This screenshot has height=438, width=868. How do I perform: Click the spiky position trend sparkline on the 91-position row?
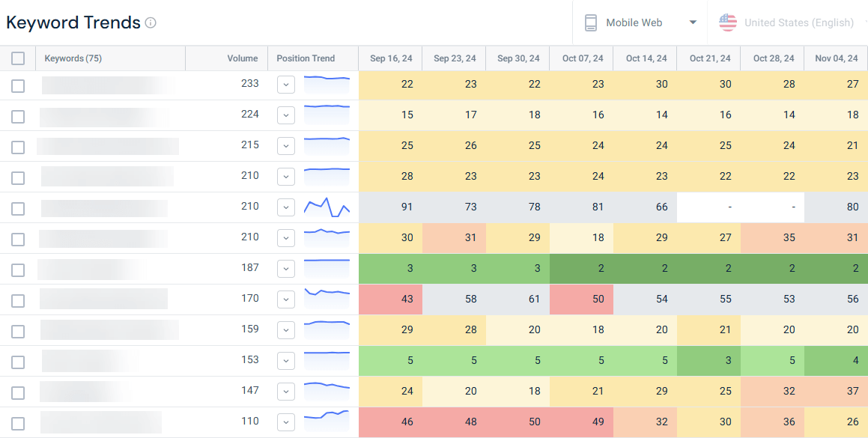coord(327,207)
